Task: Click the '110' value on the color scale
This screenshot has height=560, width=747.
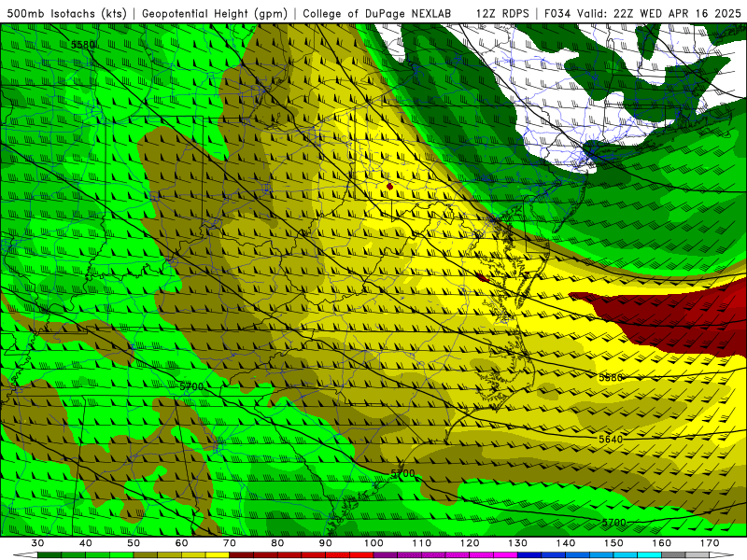Action: 422,543
